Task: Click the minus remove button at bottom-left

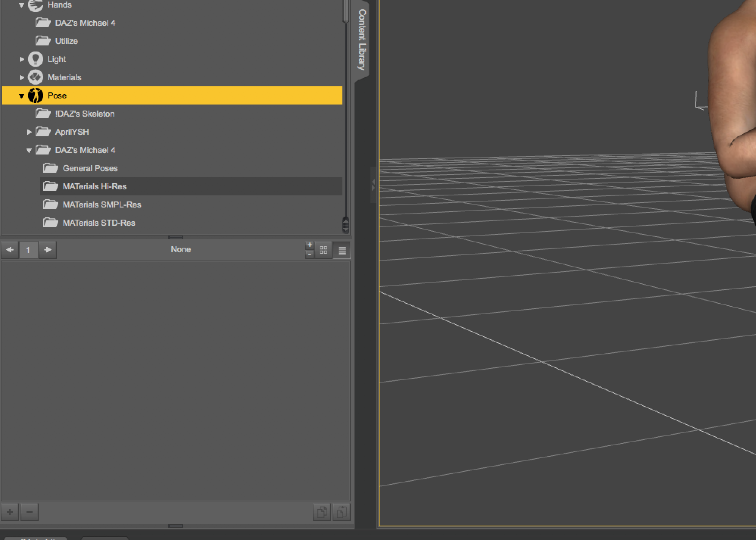Action: point(30,512)
